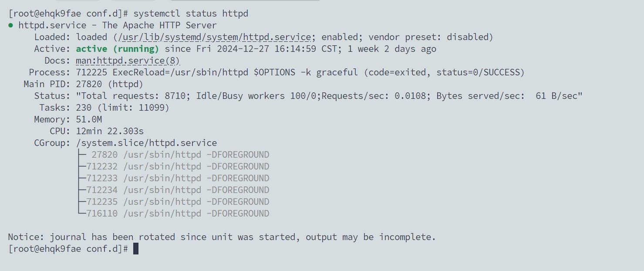Click the "Main PID: 27820 (httpd)" line
This screenshot has width=644, height=271.
coord(83,84)
